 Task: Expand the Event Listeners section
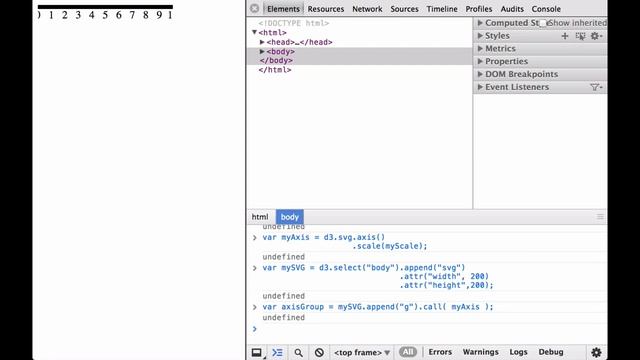pyautogui.click(x=480, y=87)
